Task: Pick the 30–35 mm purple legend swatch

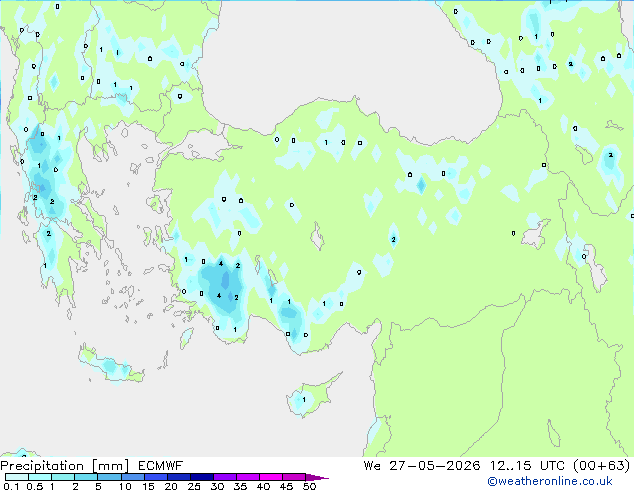Action: (225, 477)
